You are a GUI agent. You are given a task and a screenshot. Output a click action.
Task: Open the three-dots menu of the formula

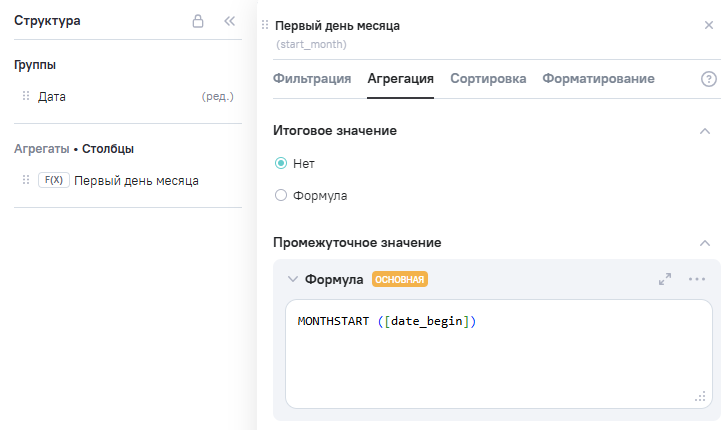coord(696,279)
